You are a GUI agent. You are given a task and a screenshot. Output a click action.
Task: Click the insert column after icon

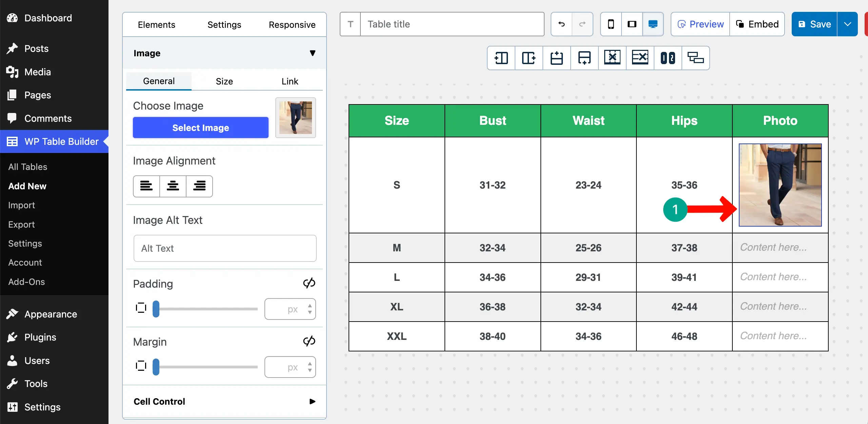pyautogui.click(x=529, y=58)
